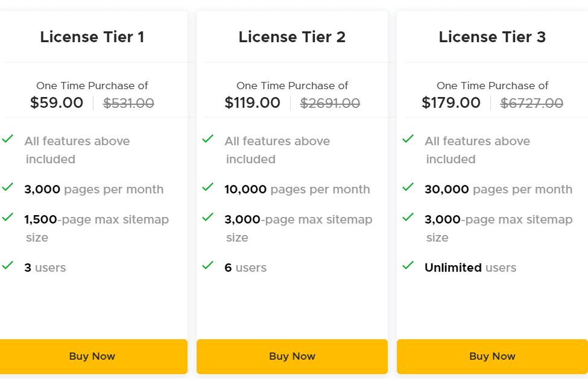The image size is (588, 379).
Task: Click the checkmark beside Tier 1 'All features above'
Action: (x=8, y=139)
